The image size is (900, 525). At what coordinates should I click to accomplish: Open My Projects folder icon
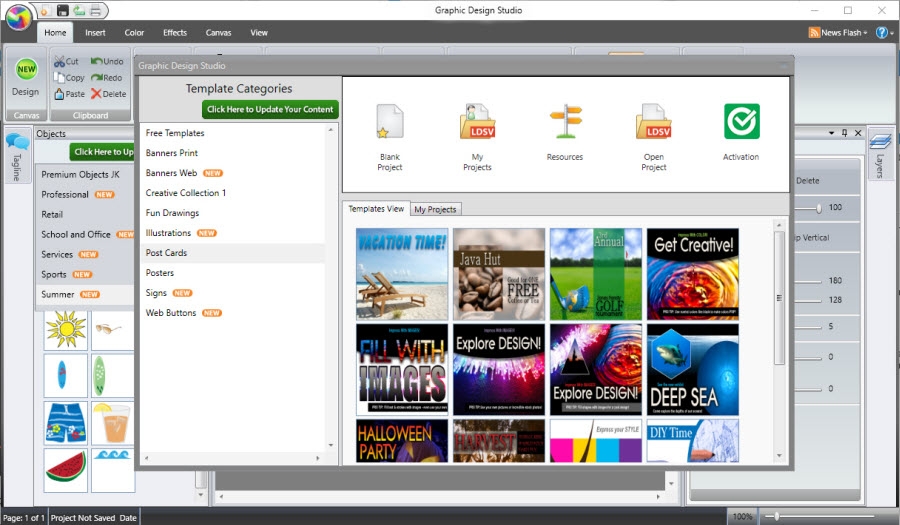(x=477, y=122)
